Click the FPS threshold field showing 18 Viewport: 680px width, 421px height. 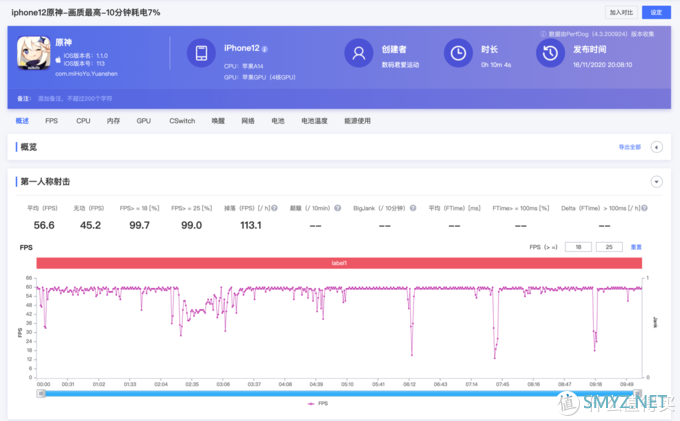(578, 247)
